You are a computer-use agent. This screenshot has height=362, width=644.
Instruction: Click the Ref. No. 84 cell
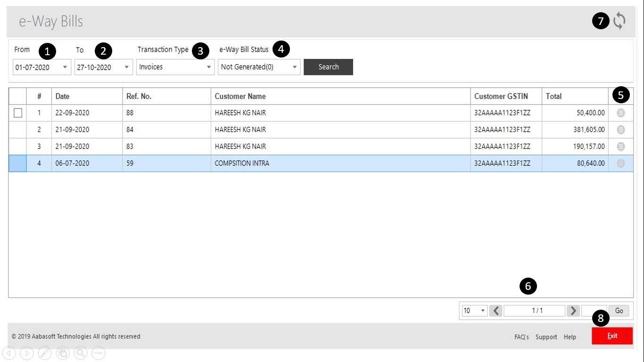(x=167, y=130)
